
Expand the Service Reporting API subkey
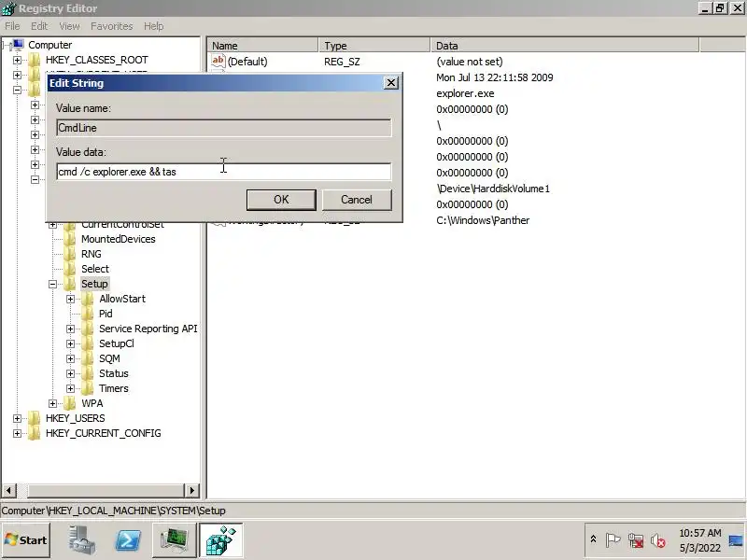click(x=71, y=329)
